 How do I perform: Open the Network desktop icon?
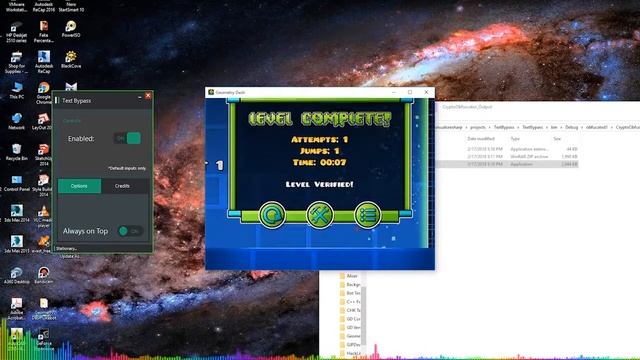point(16,122)
